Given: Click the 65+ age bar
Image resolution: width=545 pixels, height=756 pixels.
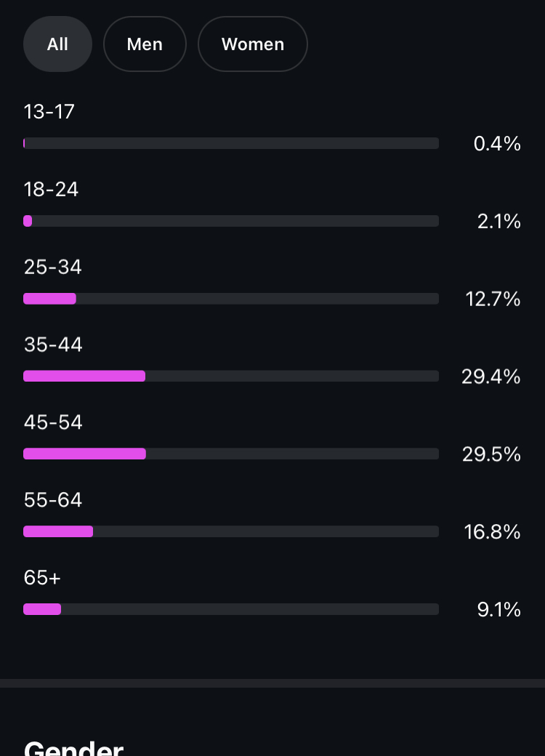Looking at the screenshot, I should point(231,609).
